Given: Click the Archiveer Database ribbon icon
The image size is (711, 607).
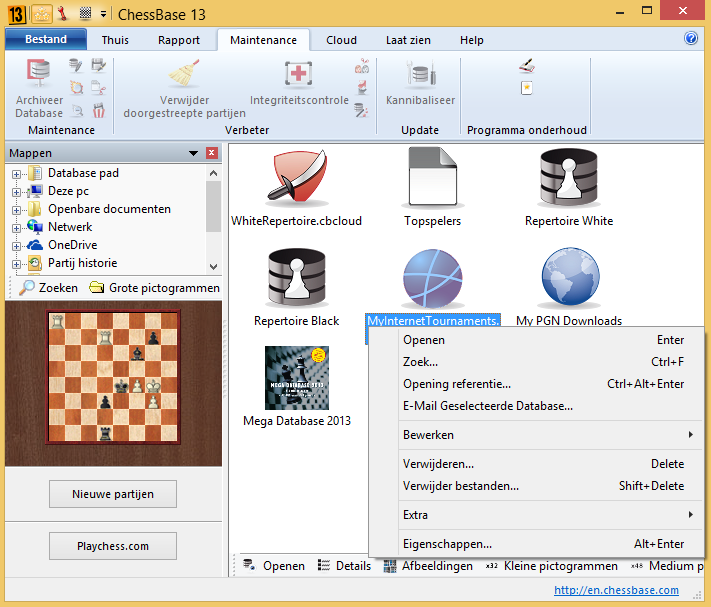Looking at the screenshot, I should (39, 73).
